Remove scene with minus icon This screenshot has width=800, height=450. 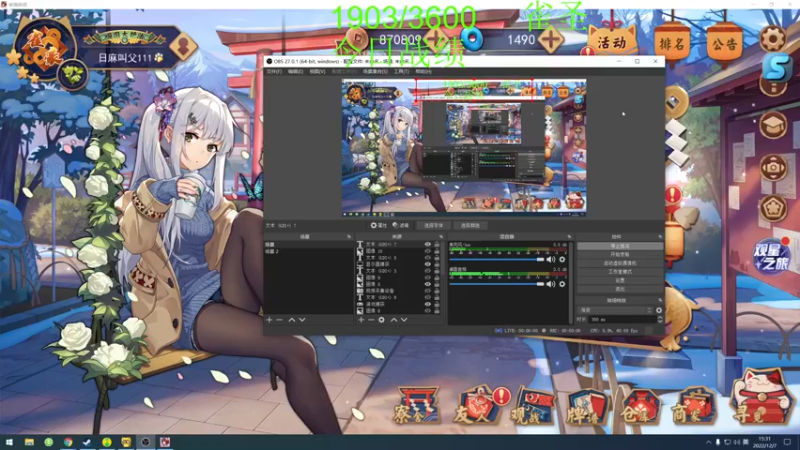(279, 320)
